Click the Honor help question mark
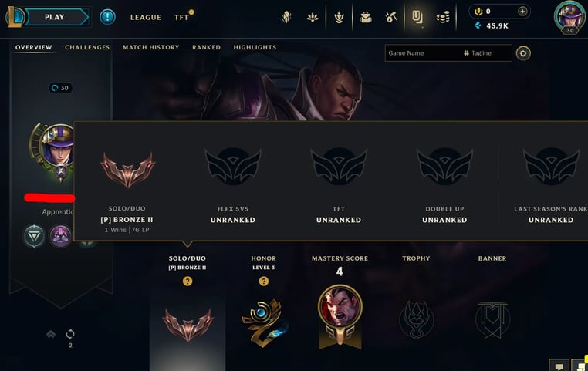This screenshot has width=588, height=371. pos(264,281)
